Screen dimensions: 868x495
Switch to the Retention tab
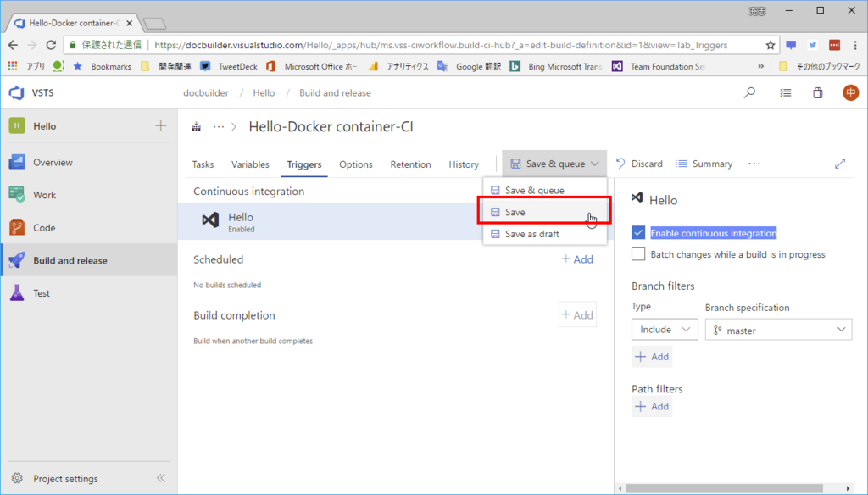coord(410,164)
